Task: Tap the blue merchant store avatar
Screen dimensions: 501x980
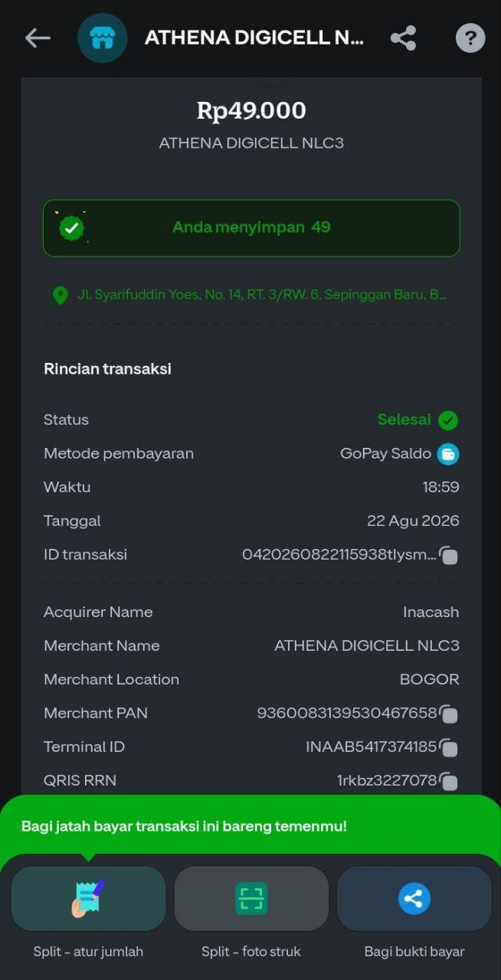Action: [x=103, y=38]
